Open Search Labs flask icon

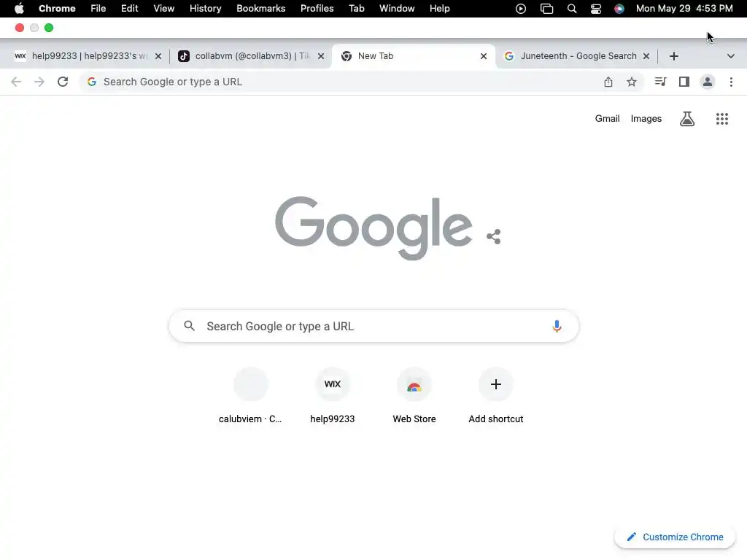pos(687,119)
